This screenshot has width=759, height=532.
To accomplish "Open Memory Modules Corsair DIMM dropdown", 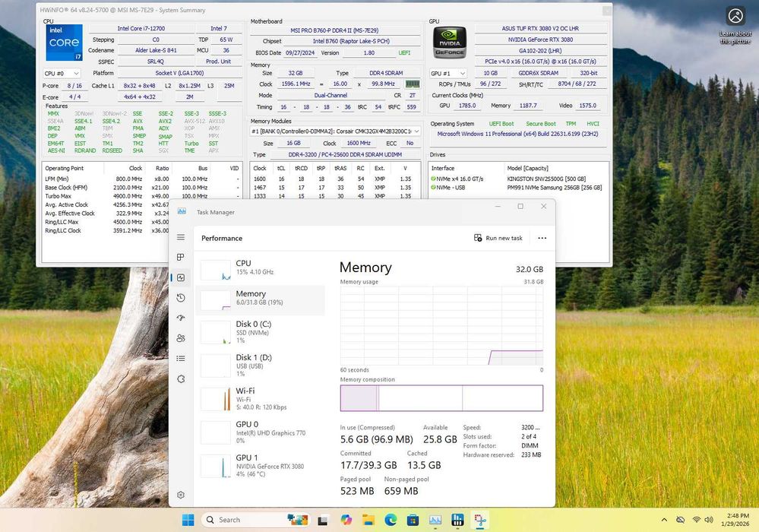I will coord(335,131).
